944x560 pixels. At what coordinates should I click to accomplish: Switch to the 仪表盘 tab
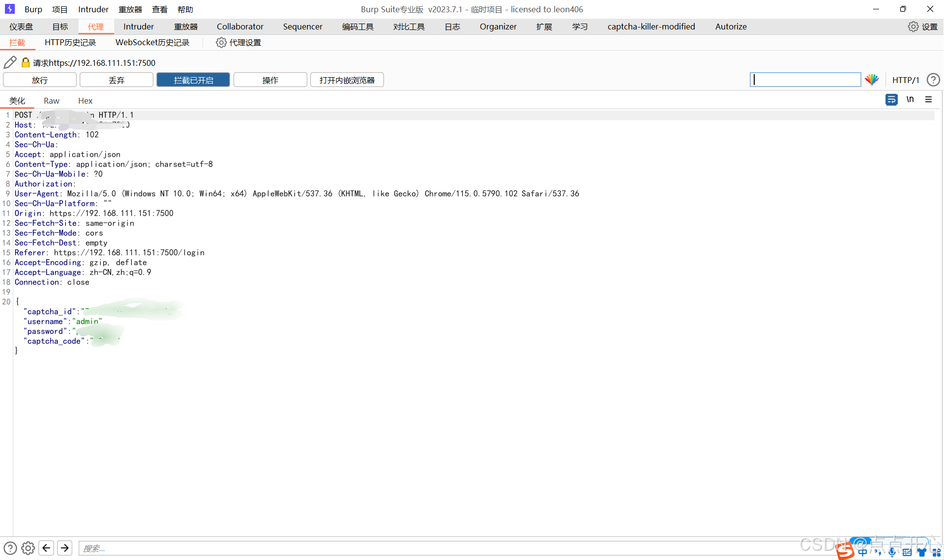coord(21,27)
